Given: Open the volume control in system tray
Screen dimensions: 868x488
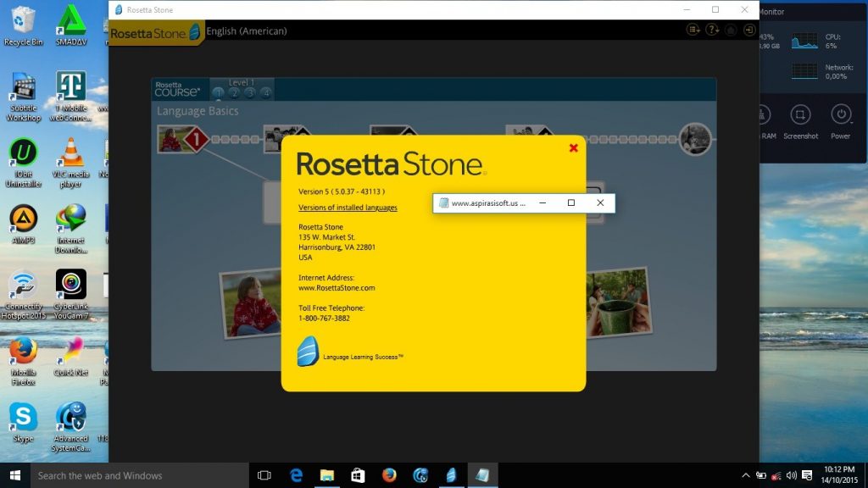Looking at the screenshot, I should tap(792, 475).
